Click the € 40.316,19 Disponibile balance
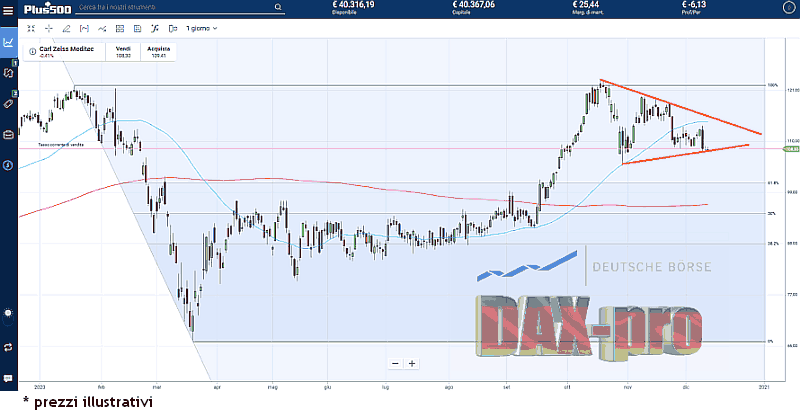This screenshot has width=800, height=411. pos(353,7)
